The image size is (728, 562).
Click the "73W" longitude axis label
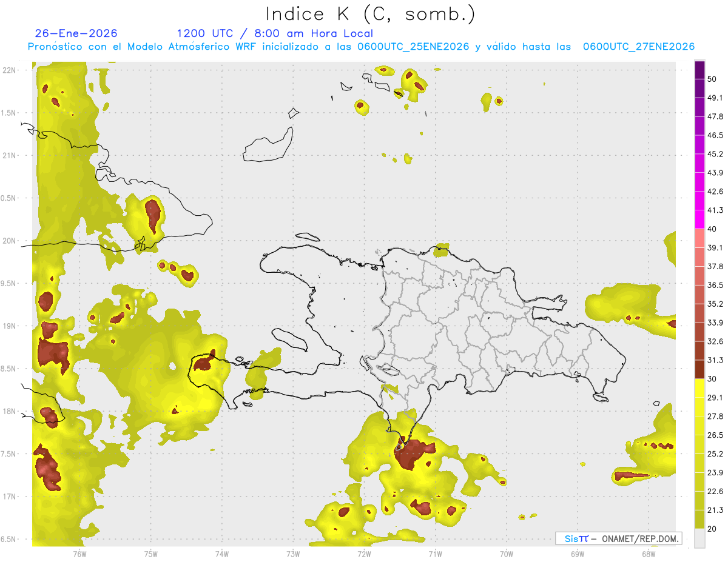coord(293,554)
